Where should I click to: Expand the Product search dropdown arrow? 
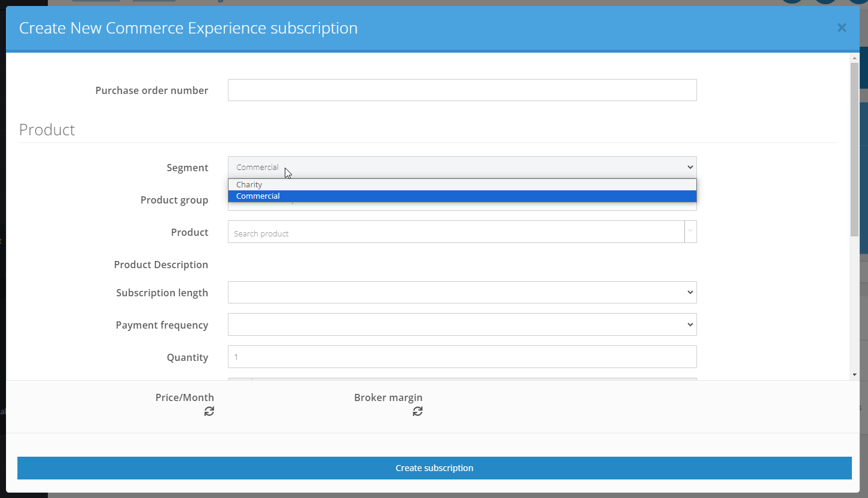pyautogui.click(x=690, y=232)
